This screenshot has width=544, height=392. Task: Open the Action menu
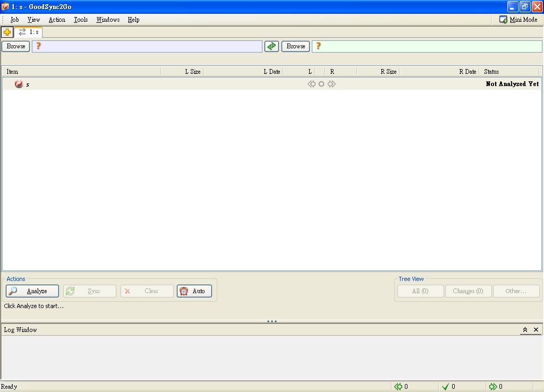point(57,20)
